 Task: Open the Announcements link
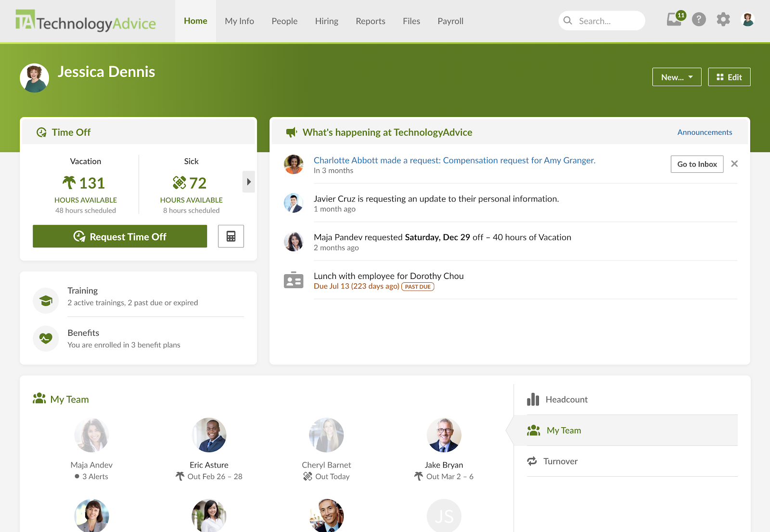click(705, 132)
